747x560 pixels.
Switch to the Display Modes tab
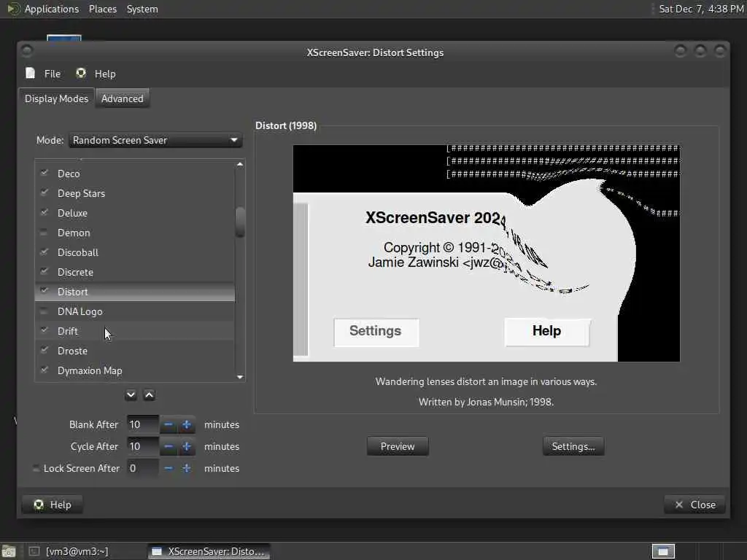[56, 98]
